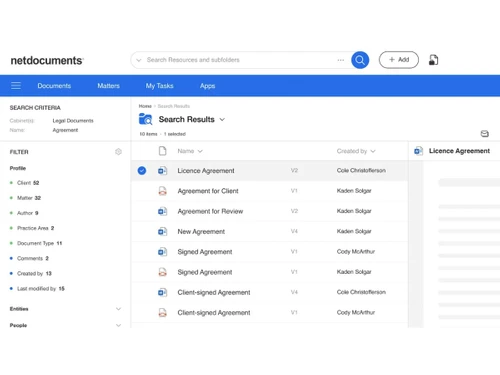
Task: Click Legal Documents cabinet criteria value
Action: click(73, 121)
